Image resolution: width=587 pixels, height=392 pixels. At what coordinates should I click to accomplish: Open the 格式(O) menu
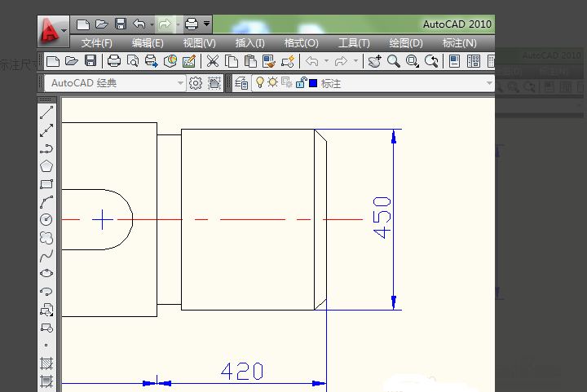click(x=301, y=43)
